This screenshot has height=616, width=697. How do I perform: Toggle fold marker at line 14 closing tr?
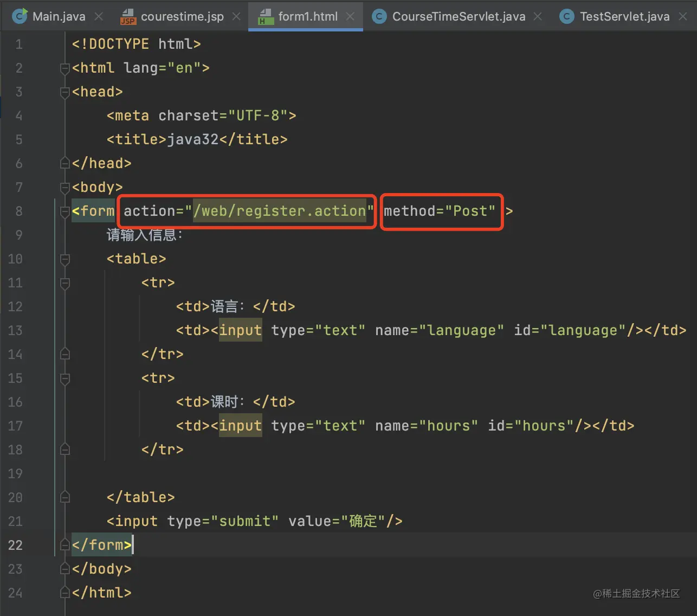coord(65,354)
